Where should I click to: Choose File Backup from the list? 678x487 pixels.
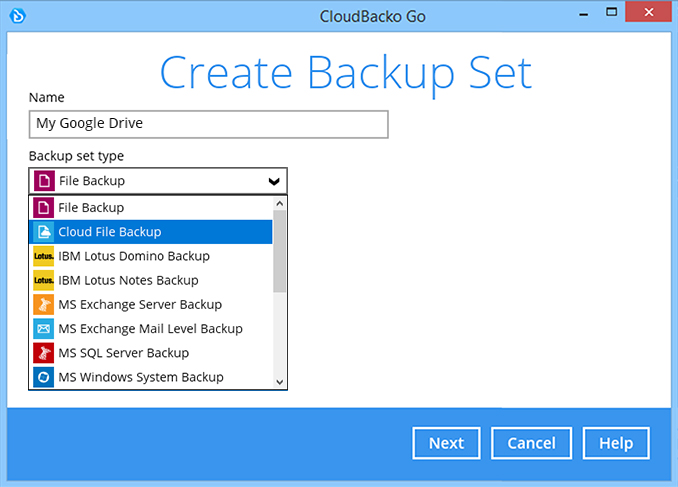click(x=151, y=208)
